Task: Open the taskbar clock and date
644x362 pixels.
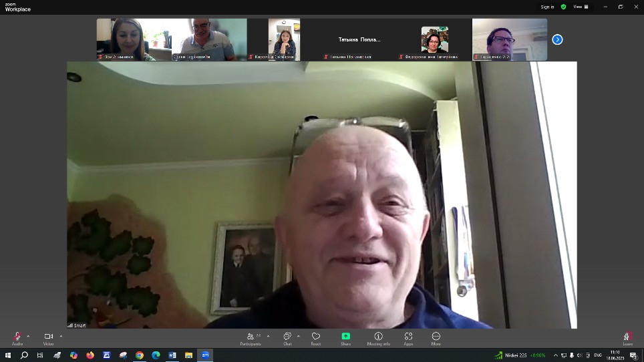Action: 615,355
